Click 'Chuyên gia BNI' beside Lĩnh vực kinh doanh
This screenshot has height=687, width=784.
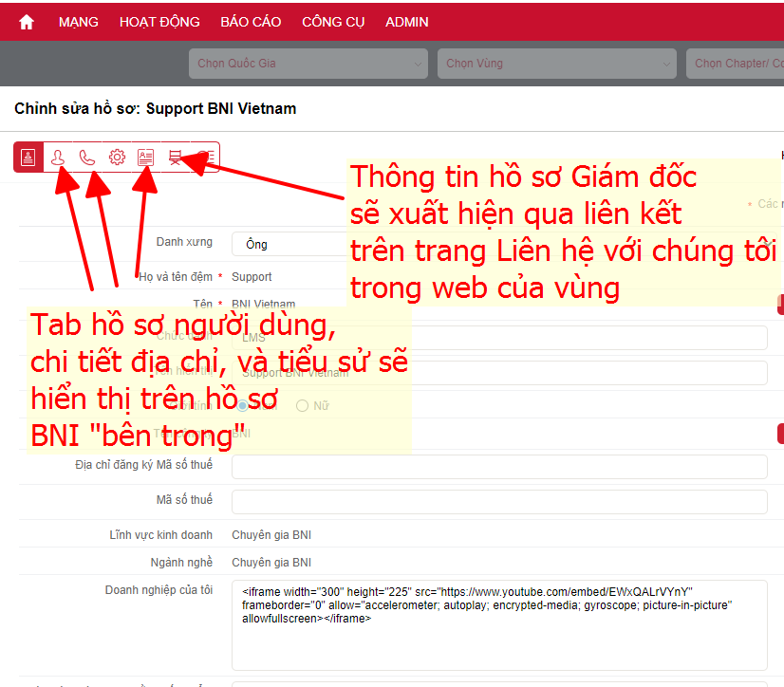tap(271, 535)
